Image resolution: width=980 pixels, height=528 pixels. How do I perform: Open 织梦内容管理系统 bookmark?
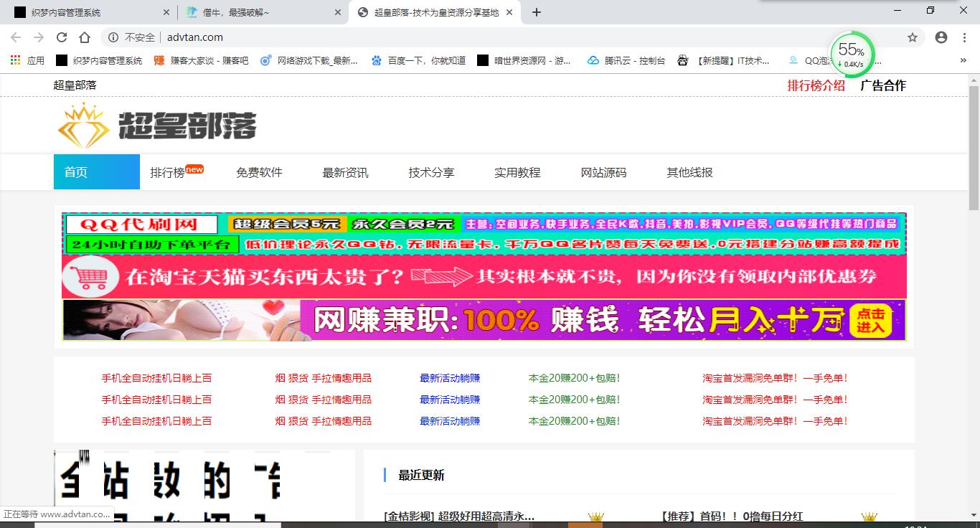pos(99,61)
